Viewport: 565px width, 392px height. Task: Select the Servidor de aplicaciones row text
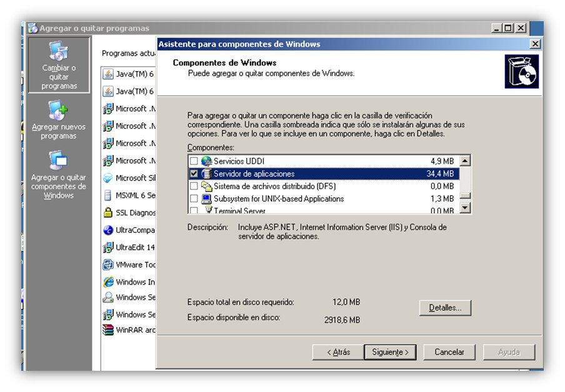point(254,174)
